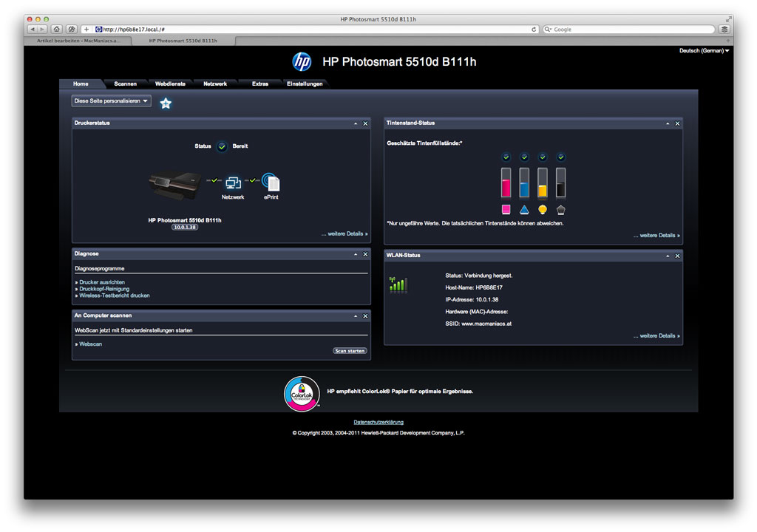757x532 pixels.
Task: Click the magenta ink level bar
Action: tap(506, 183)
